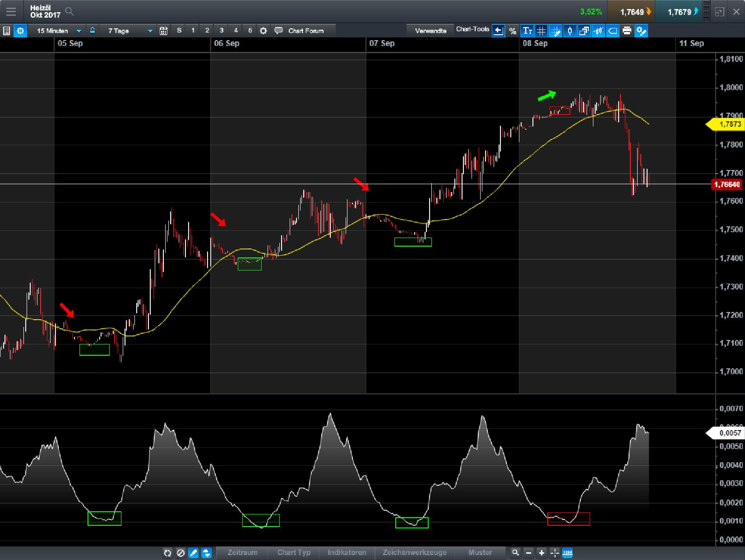Toggle the padlock interval lock icon
745x560 pixels.
pyautogui.click(x=92, y=31)
